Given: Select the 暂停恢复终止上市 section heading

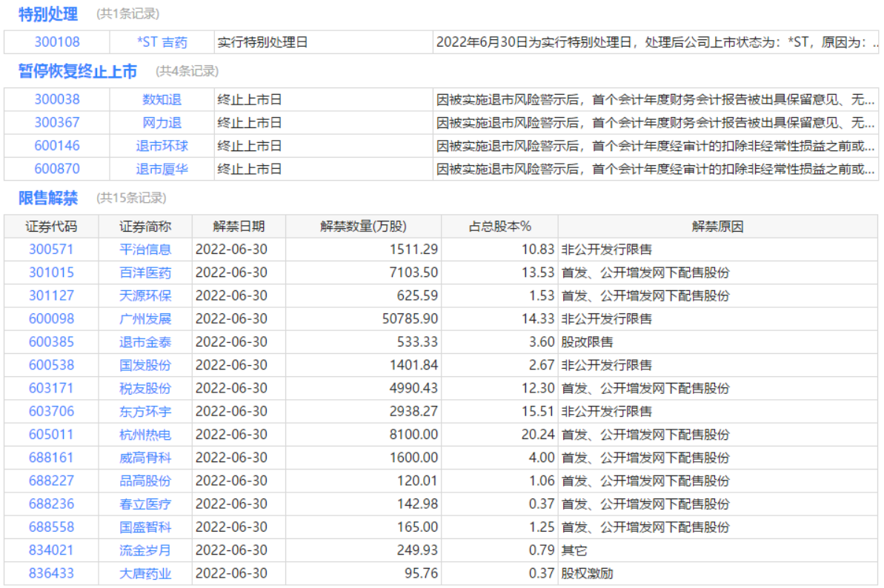Looking at the screenshot, I should [x=77, y=71].
